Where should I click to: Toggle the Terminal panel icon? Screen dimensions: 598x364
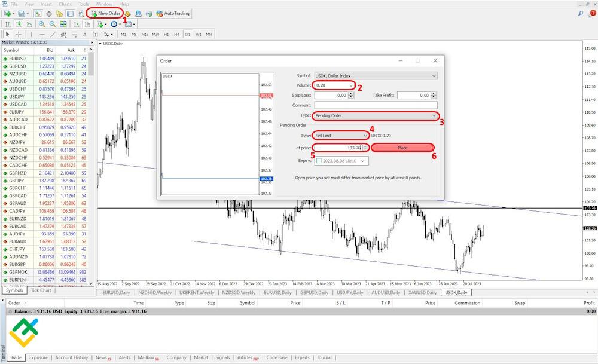[70, 13]
